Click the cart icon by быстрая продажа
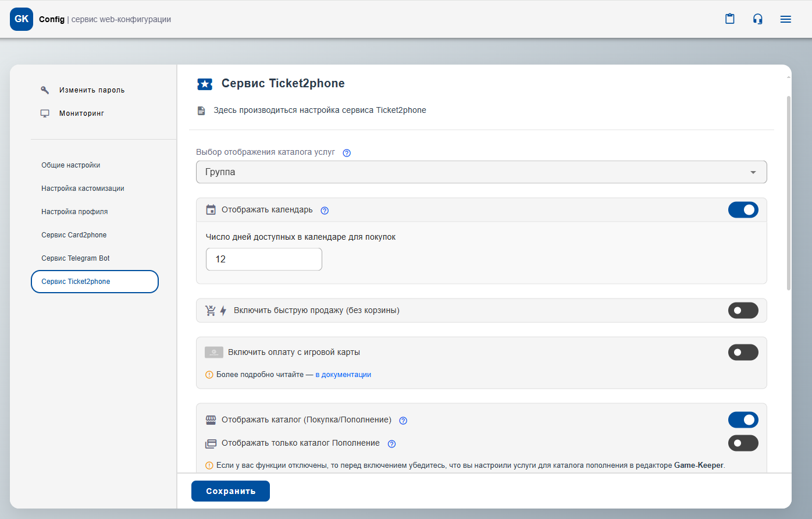Image resolution: width=812 pixels, height=519 pixels. [211, 311]
